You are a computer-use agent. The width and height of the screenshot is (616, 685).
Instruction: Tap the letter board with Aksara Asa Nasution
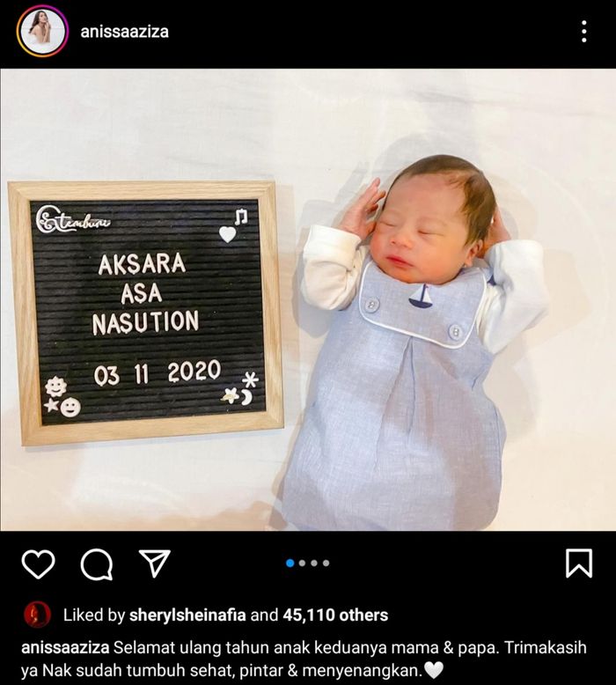tap(146, 313)
